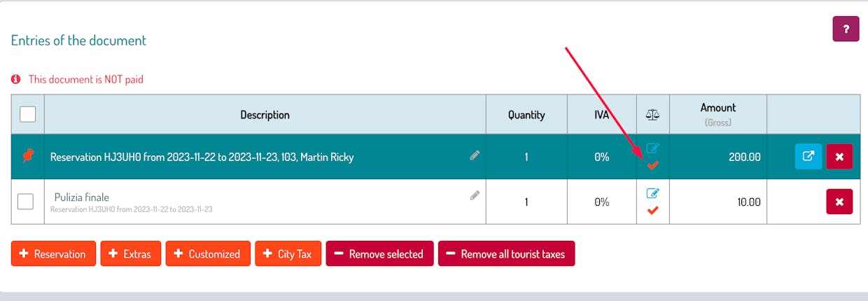Check the Pulizia finale row checkbox
Image resolution: width=868 pixels, height=301 pixels.
click(25, 202)
